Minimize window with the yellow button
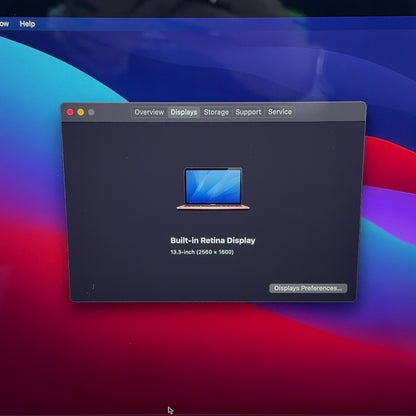This screenshot has width=416, height=416. point(81,112)
